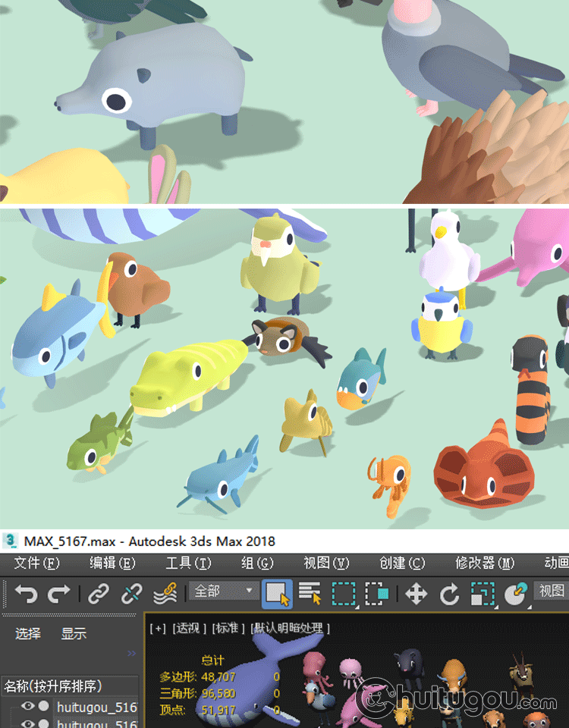The width and height of the screenshot is (569, 728).
Task: Activate the Select Object tool
Action: tap(277, 594)
